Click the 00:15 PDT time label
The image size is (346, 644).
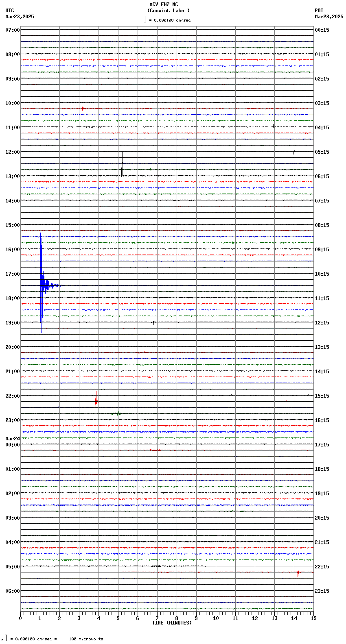[x=322, y=30]
